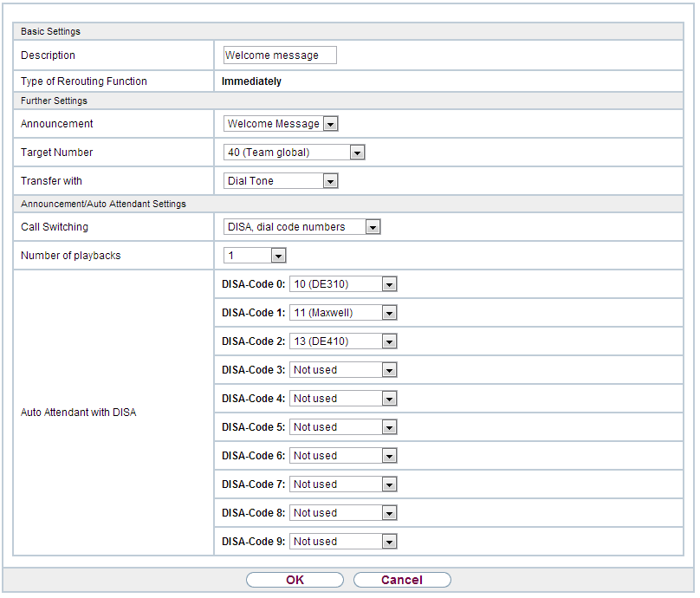Open the DISA-Code 9 dropdown
700x598 pixels.
point(343,542)
